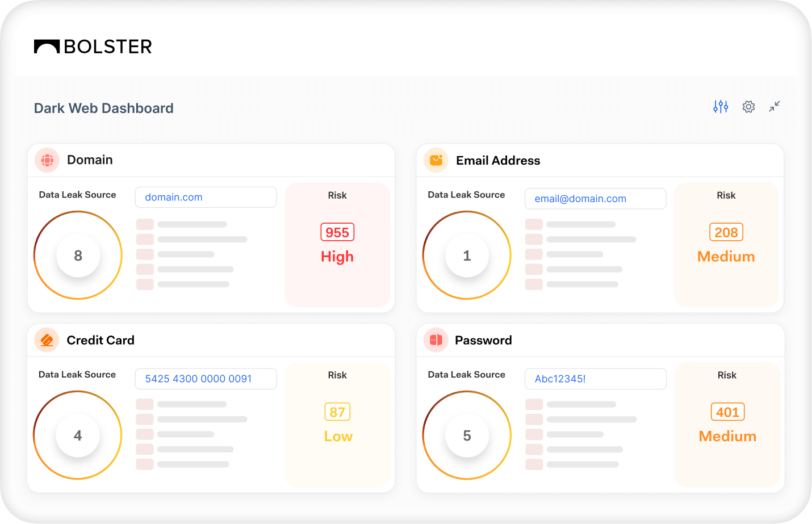Click the Domain globe icon
This screenshot has width=812, height=524.
(x=47, y=161)
